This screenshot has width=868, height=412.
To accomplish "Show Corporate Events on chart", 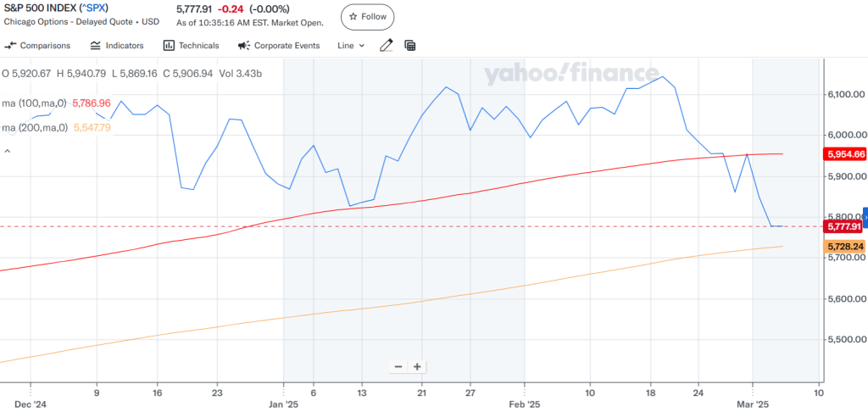I will (x=279, y=46).
